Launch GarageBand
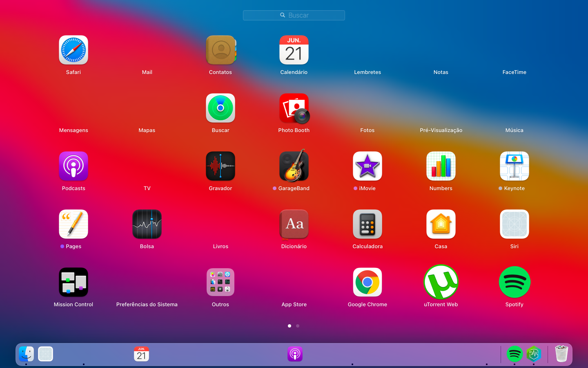588x368 pixels. [294, 165]
